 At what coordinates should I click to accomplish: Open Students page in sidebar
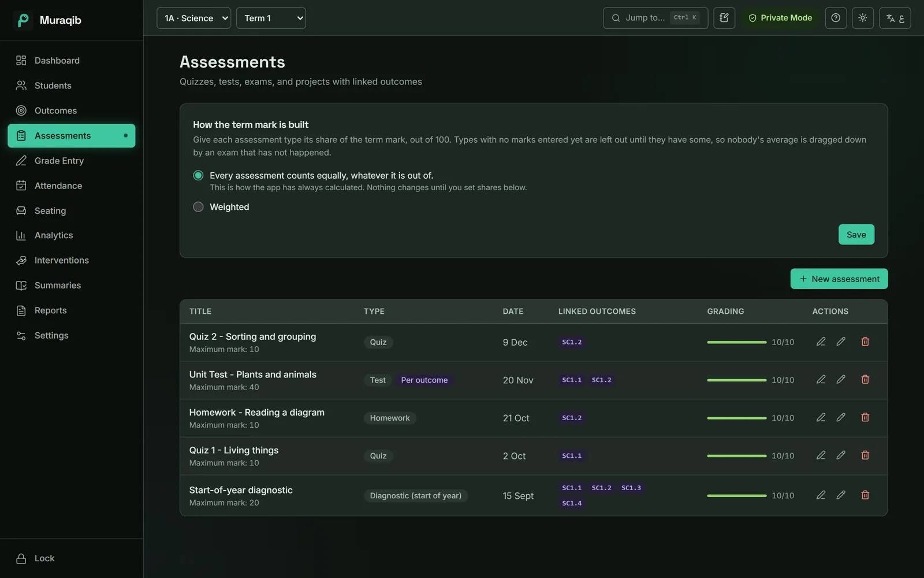coord(72,86)
